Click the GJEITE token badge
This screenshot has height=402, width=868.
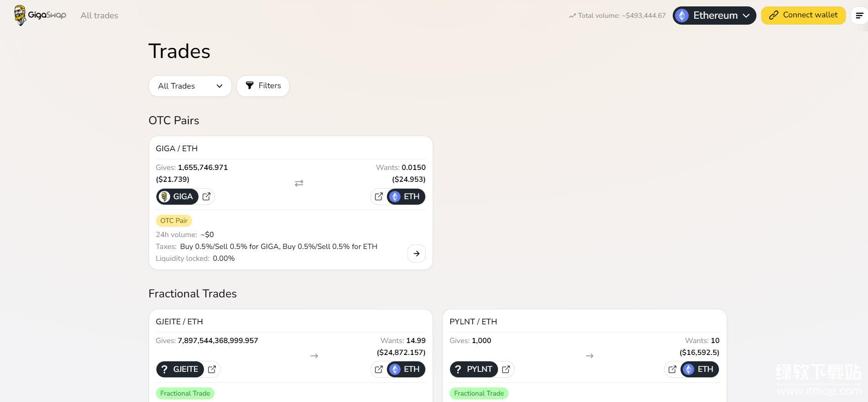180,369
